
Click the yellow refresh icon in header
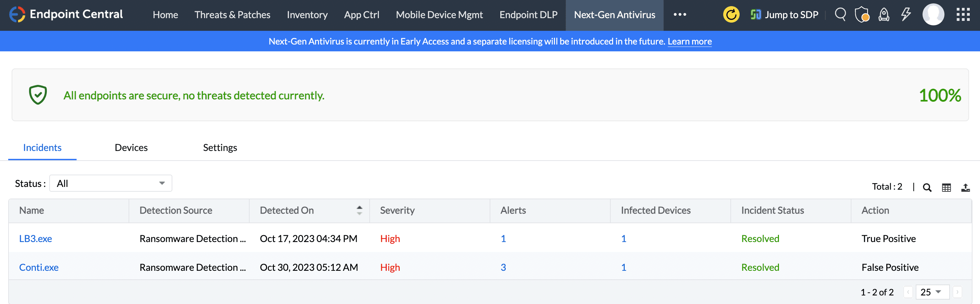(x=731, y=15)
